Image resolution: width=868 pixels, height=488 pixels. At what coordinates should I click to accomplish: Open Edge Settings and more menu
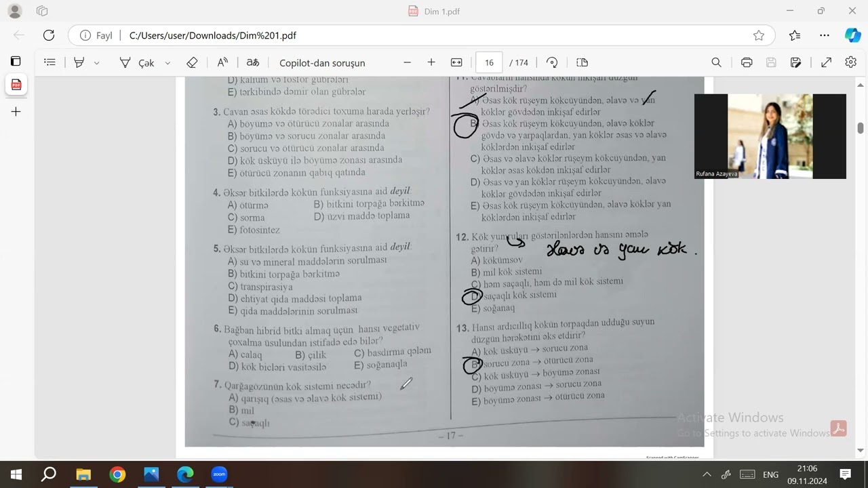click(x=825, y=35)
